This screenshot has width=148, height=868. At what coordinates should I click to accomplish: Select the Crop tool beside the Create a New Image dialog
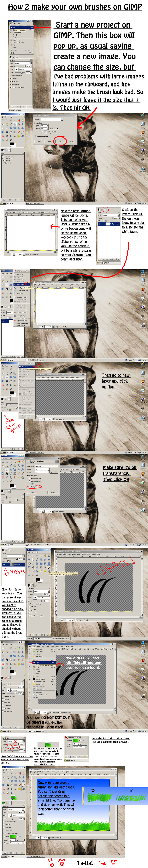coord(7,128)
